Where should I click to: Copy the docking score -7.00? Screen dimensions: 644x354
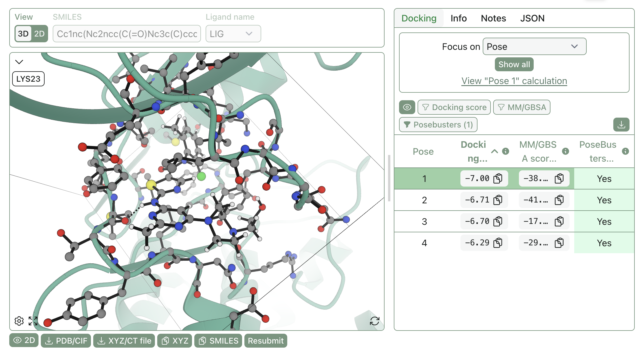498,178
